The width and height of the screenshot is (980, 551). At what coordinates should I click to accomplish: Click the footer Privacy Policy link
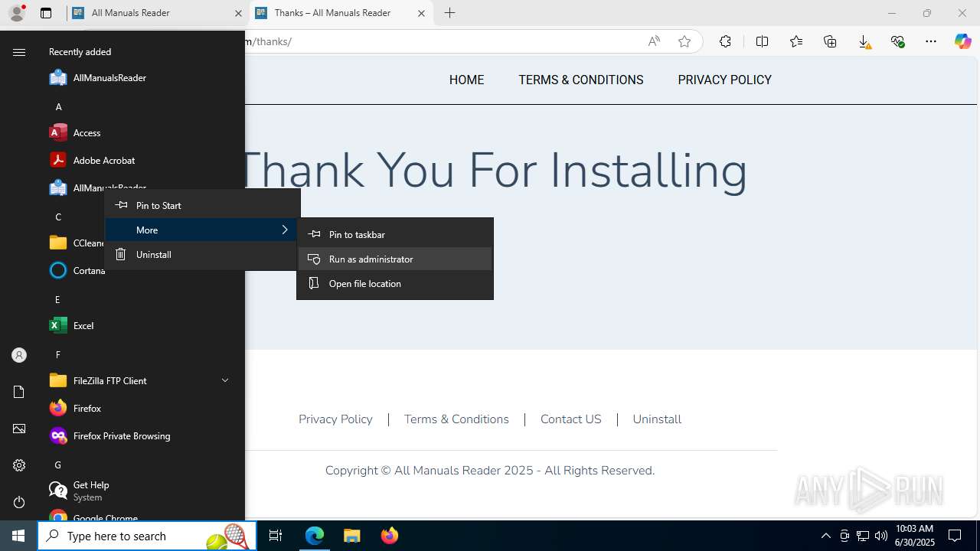[x=335, y=419]
